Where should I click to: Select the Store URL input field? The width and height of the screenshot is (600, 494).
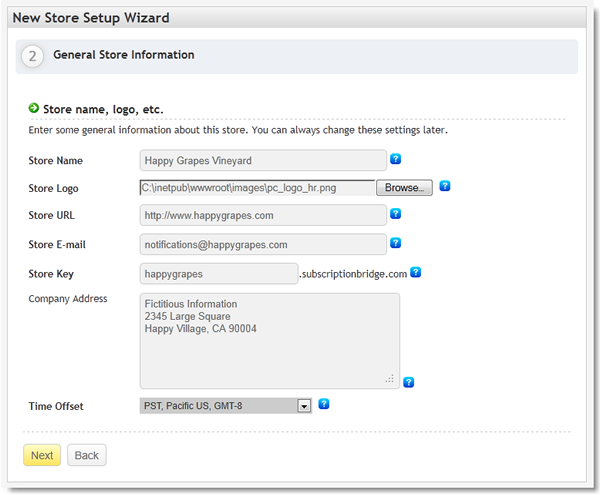(x=263, y=215)
